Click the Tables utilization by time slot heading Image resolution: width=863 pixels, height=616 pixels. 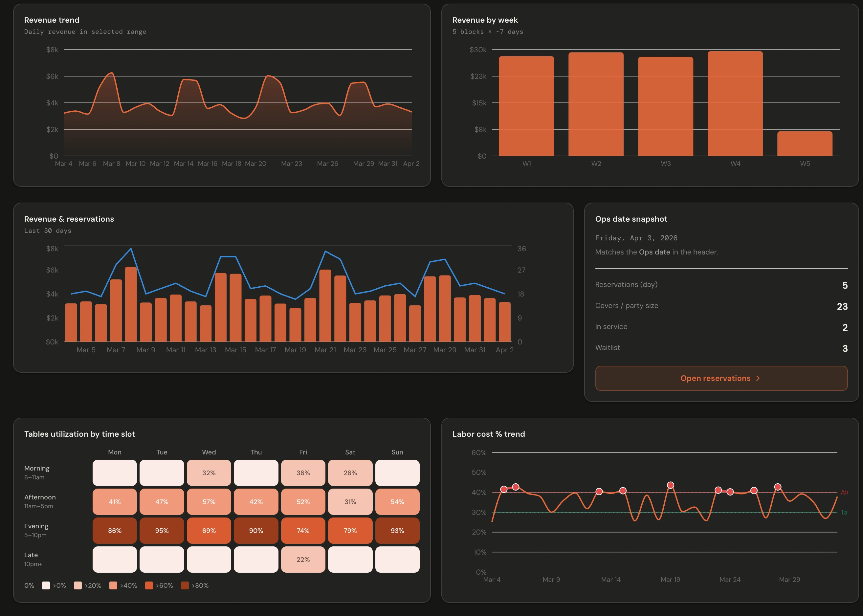[80, 434]
